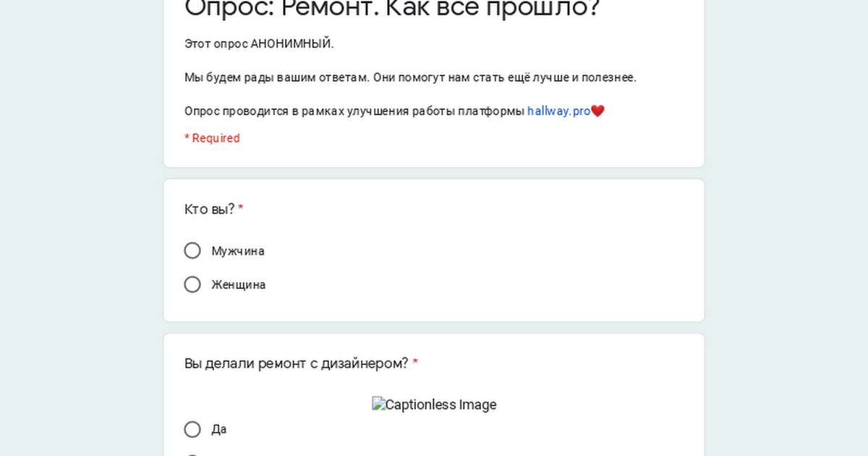Click the Мы будем рады description line

click(x=410, y=77)
